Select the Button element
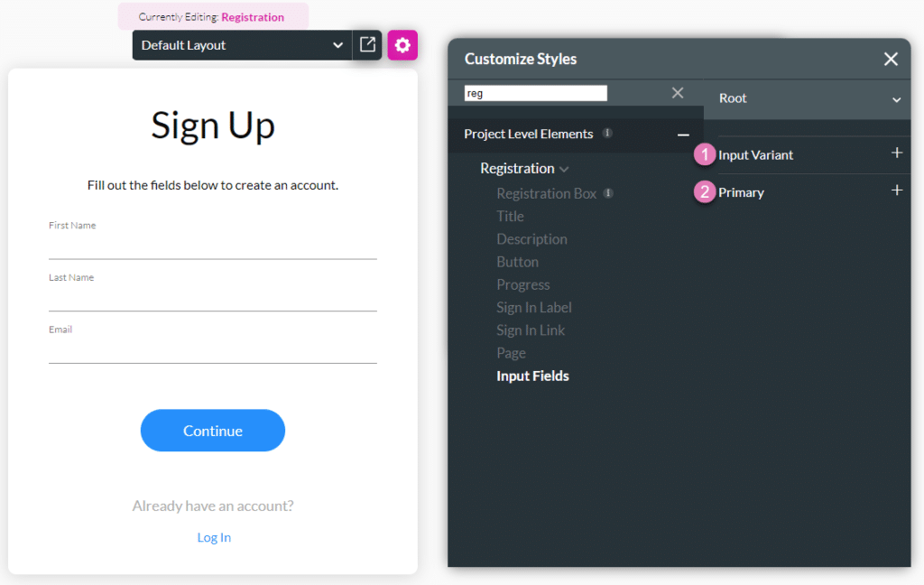The height and width of the screenshot is (585, 924). click(x=517, y=262)
